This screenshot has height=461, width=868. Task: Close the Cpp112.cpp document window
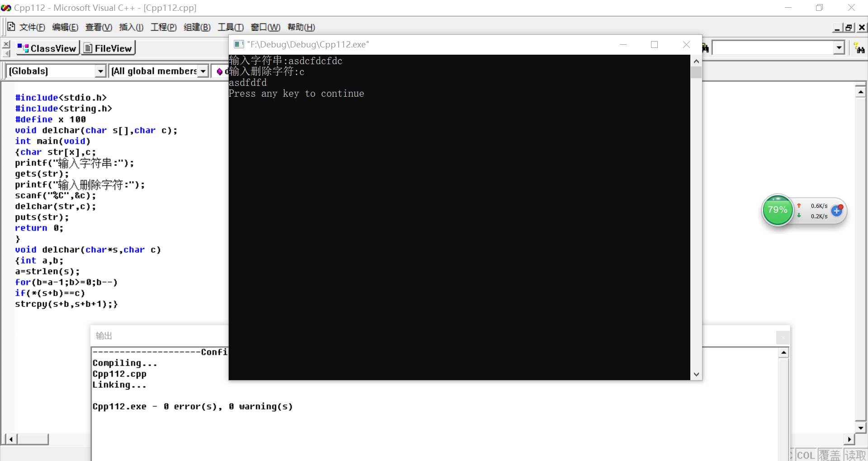tap(862, 28)
